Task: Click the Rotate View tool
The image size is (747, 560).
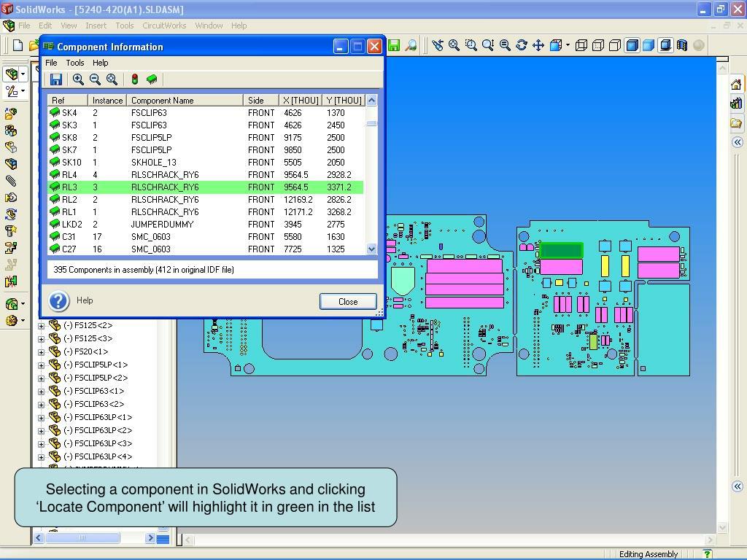Action: [x=522, y=45]
